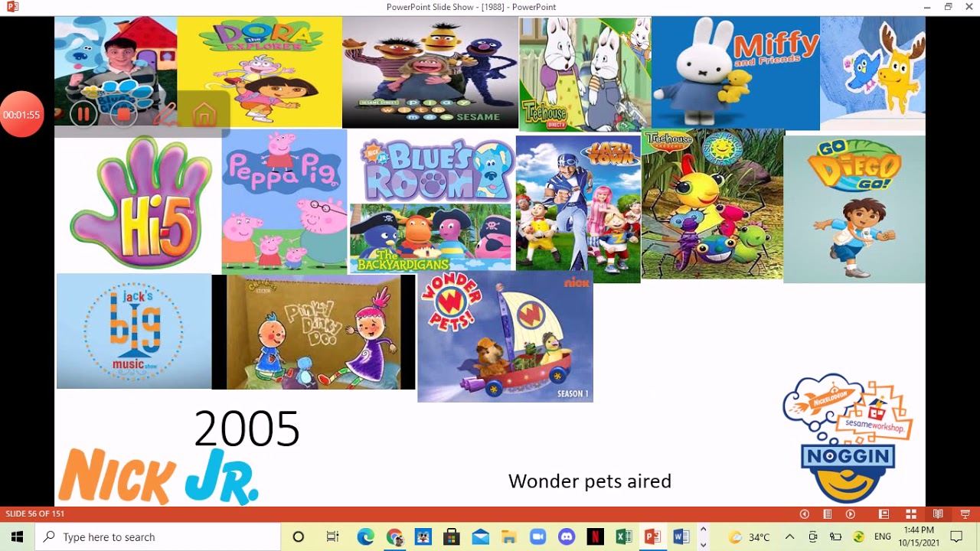The height and width of the screenshot is (551, 980).
Task: Open File Explorer from taskbar
Action: click(x=509, y=537)
